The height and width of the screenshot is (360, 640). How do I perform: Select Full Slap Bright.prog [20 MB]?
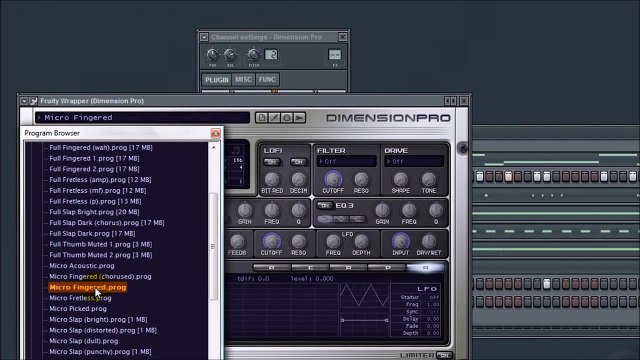click(94, 212)
